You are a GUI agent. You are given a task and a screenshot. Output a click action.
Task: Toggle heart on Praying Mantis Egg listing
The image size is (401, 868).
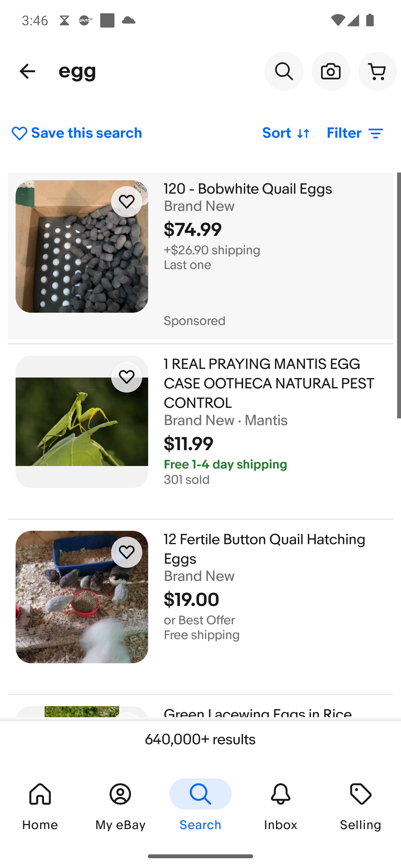click(126, 377)
